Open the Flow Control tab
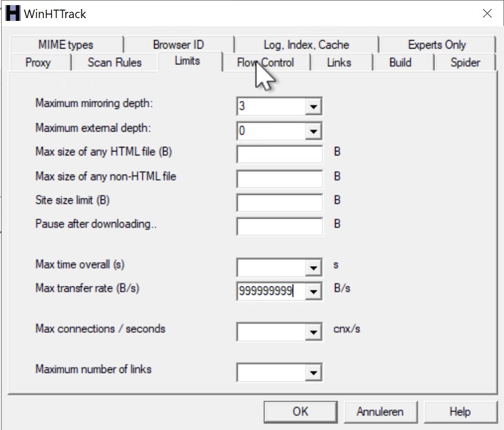 tap(266, 62)
